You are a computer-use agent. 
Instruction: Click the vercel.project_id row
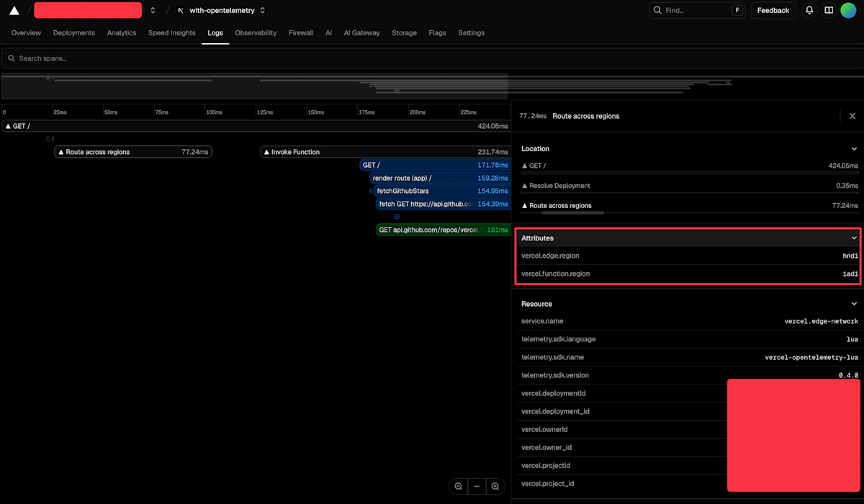(x=690, y=483)
